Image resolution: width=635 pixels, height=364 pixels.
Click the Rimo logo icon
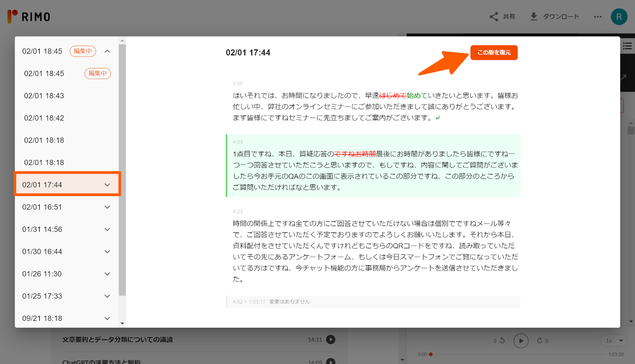click(12, 16)
